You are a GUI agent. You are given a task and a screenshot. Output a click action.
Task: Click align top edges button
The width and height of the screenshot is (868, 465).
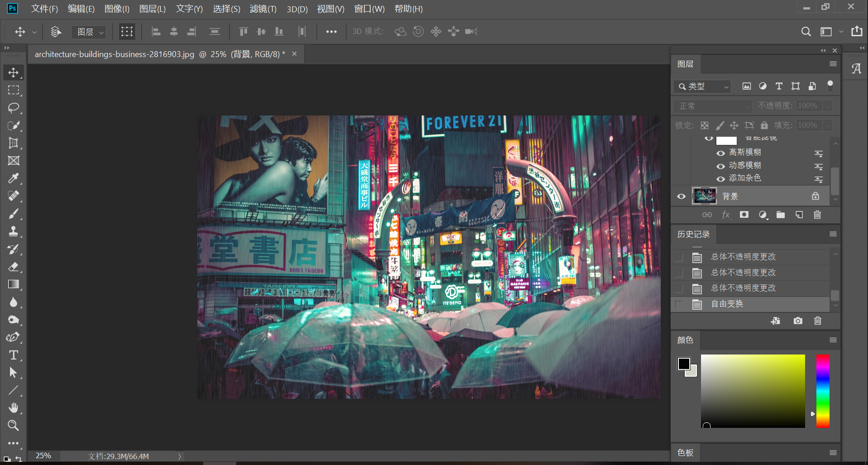243,32
